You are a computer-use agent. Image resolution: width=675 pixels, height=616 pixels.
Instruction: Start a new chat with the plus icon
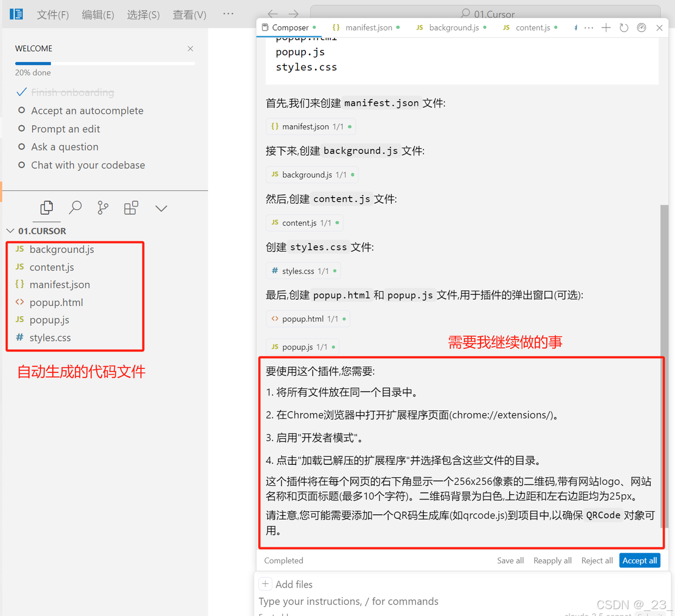coord(606,27)
